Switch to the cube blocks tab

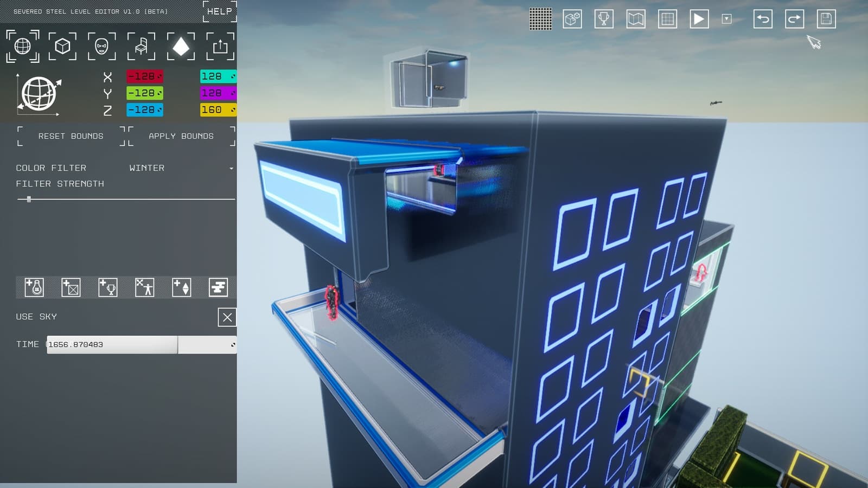click(x=62, y=46)
